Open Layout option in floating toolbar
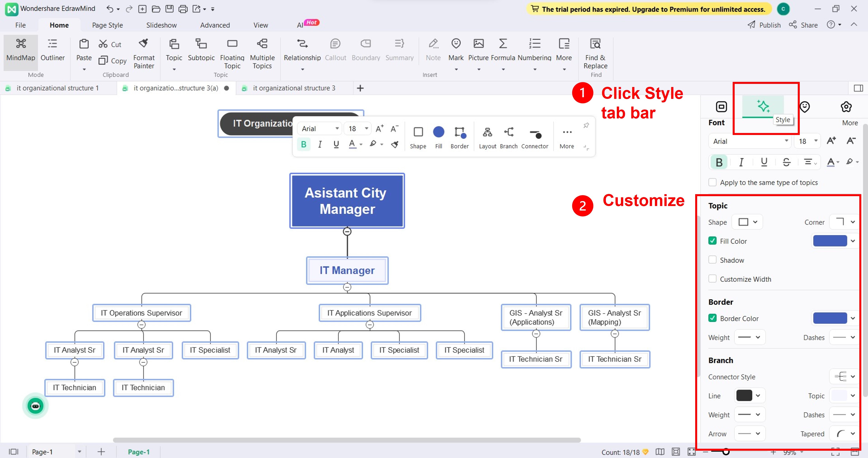This screenshot has width=868, height=458. [x=487, y=132]
